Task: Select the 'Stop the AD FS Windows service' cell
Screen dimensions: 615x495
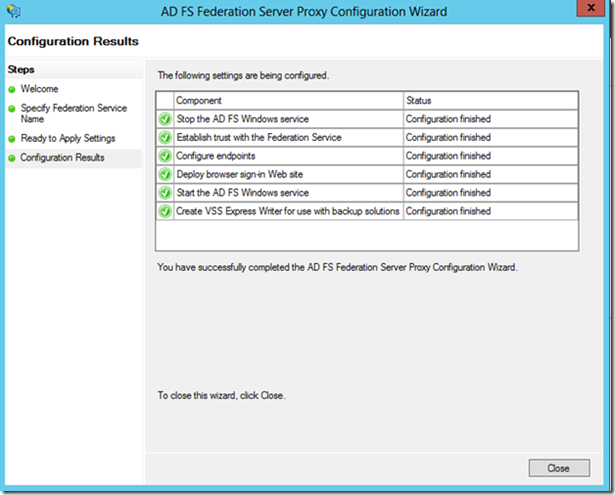Action: coord(288,119)
